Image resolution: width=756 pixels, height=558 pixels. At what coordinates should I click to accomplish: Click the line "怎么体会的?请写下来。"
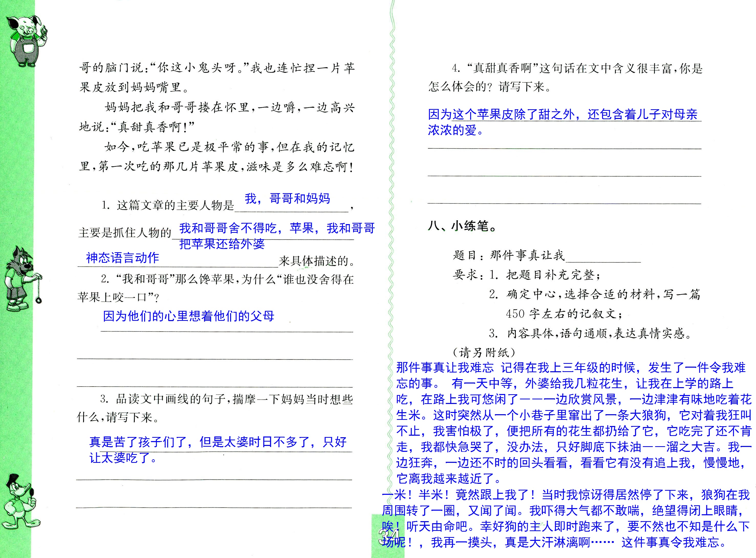(490, 87)
